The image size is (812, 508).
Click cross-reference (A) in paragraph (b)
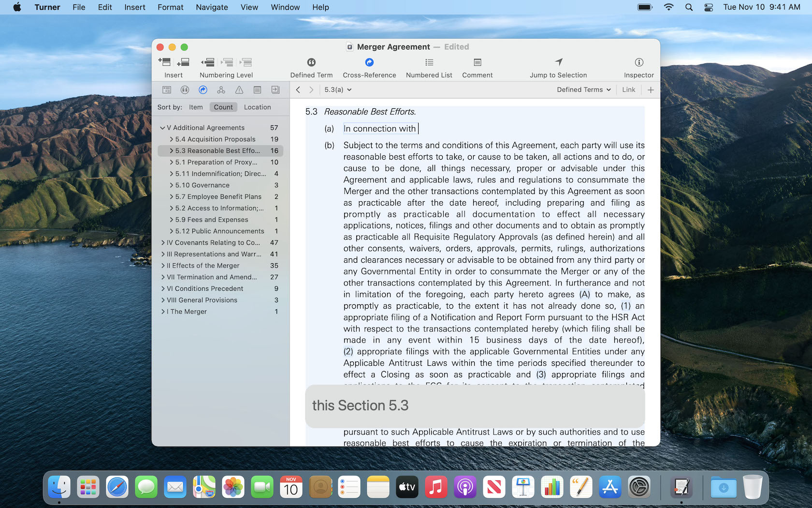[585, 294]
